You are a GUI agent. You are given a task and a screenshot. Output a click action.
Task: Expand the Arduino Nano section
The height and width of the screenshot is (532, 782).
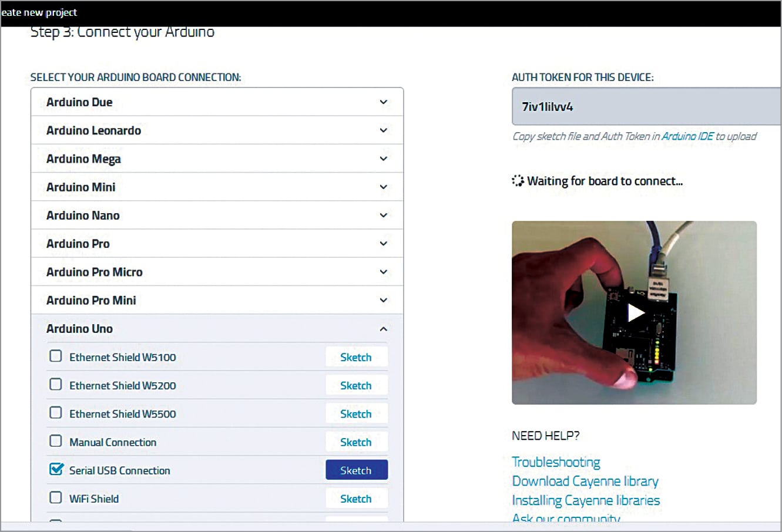pyautogui.click(x=383, y=215)
